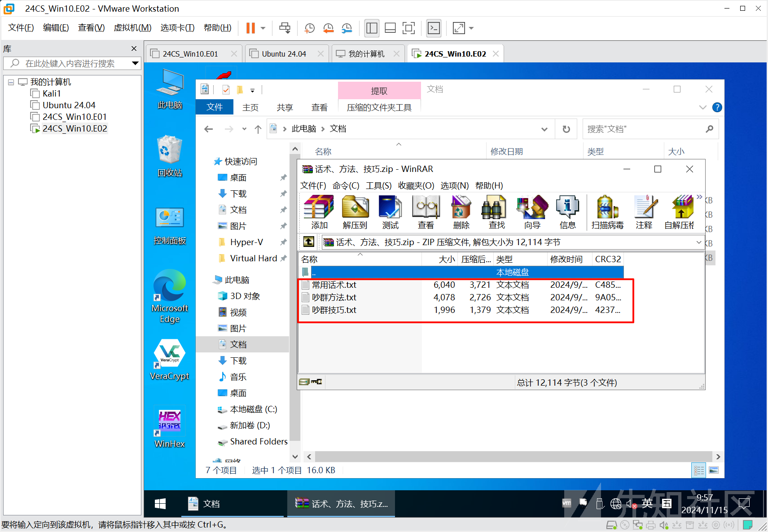
Task: Expand the Explorer address history dropdown
Action: 544,129
